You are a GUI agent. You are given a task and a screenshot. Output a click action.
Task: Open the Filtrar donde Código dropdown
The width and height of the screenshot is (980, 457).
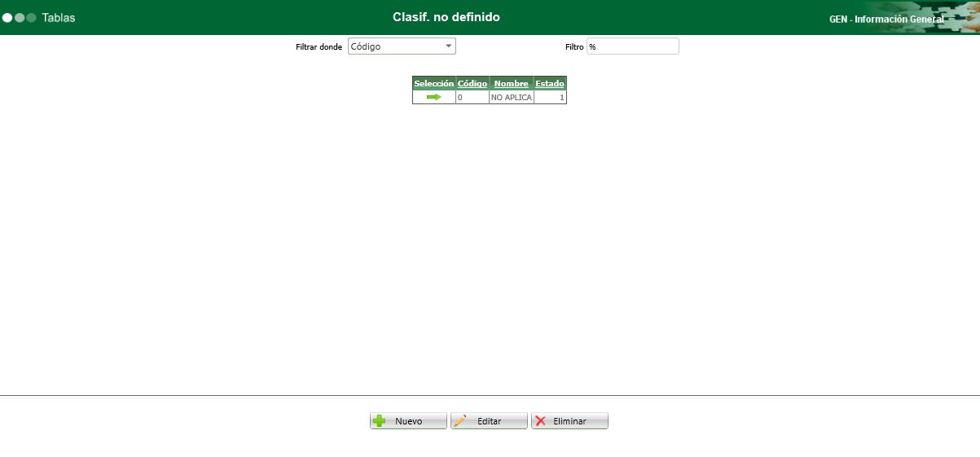(x=402, y=46)
